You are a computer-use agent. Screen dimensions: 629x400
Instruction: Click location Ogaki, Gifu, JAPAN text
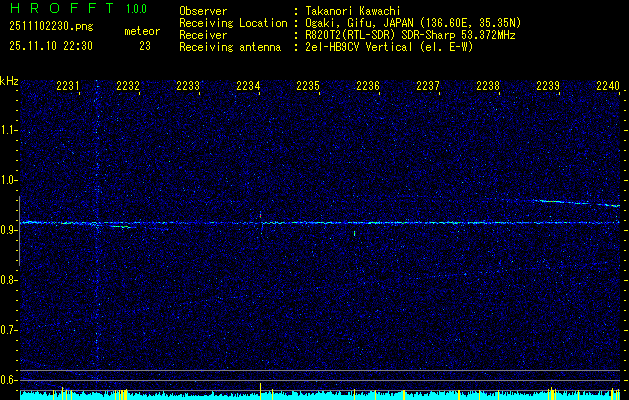pos(413,23)
